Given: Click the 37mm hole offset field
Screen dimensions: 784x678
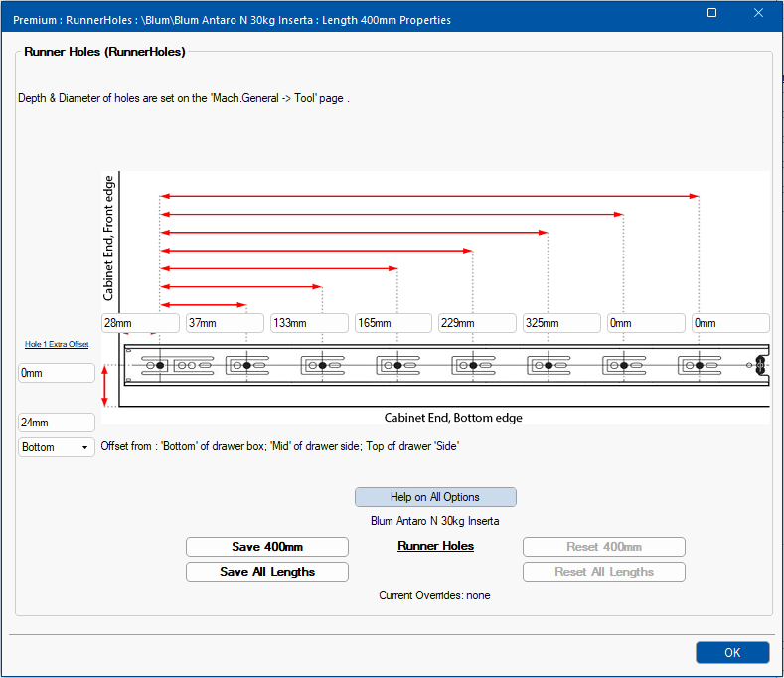Looking at the screenshot, I should coord(225,323).
